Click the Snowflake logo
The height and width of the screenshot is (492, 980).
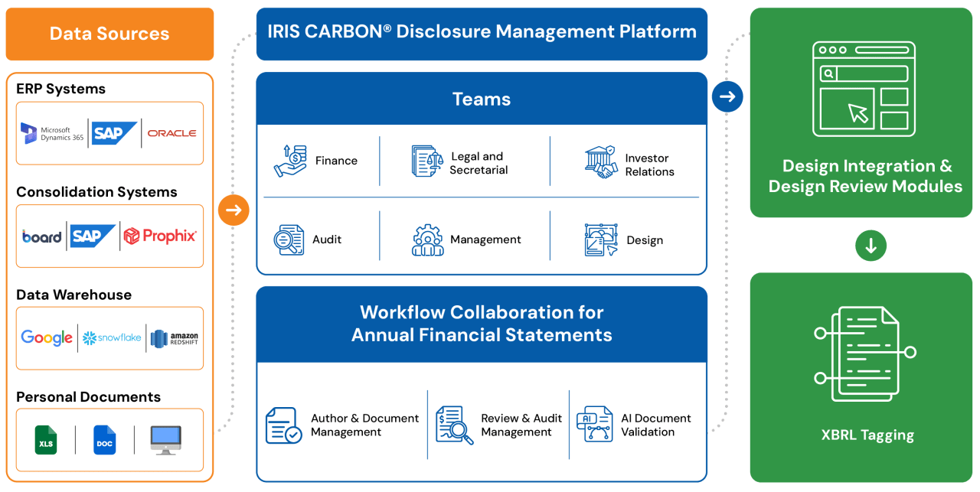click(x=112, y=337)
